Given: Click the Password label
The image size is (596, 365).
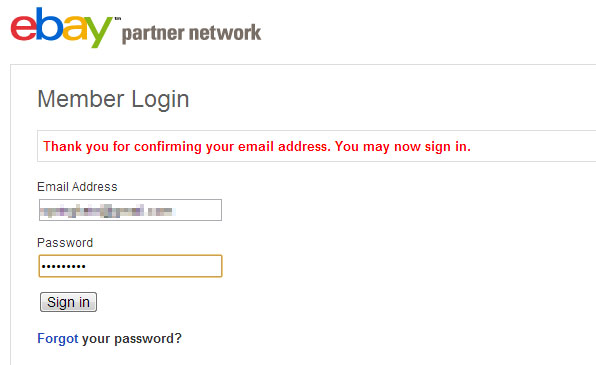Looking at the screenshot, I should point(65,243).
